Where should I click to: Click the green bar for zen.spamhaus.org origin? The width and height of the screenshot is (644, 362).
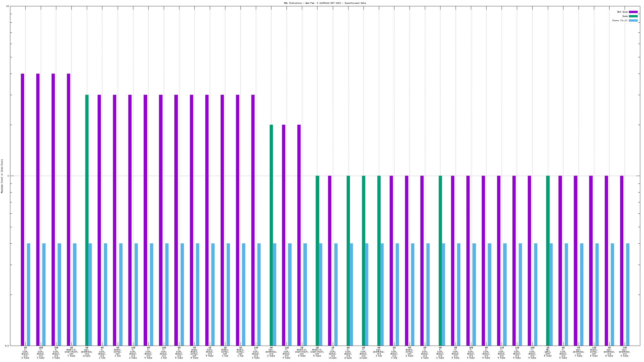pos(87,220)
